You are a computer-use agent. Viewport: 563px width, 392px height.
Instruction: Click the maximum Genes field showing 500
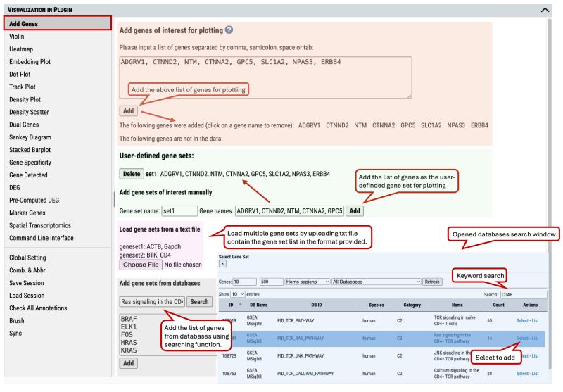pyautogui.click(x=271, y=282)
